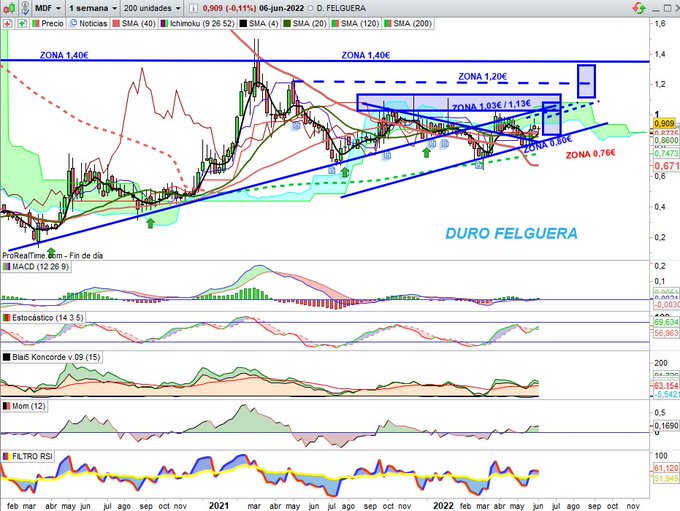Maximize the chart window
The height and width of the screenshot is (511, 680).
667,8
